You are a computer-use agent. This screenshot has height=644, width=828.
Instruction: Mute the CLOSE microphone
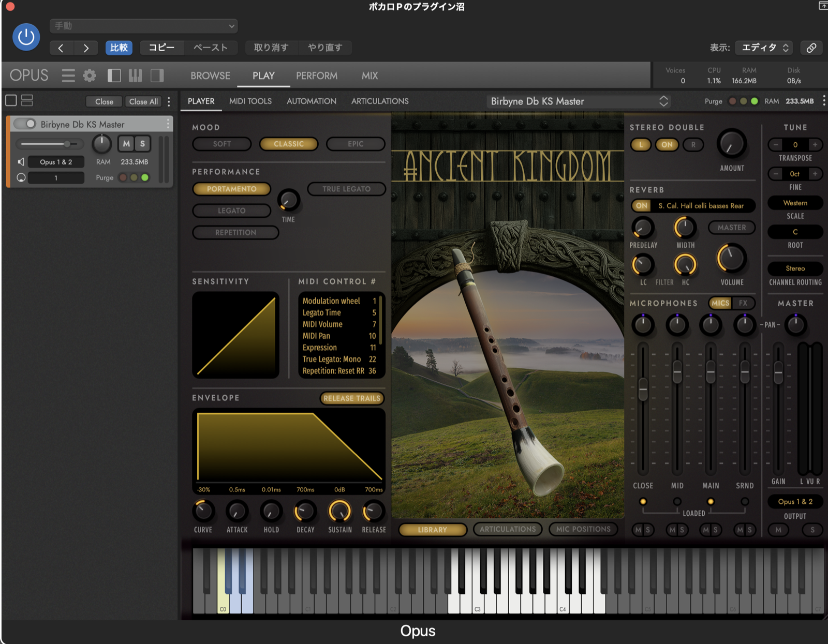pos(638,530)
